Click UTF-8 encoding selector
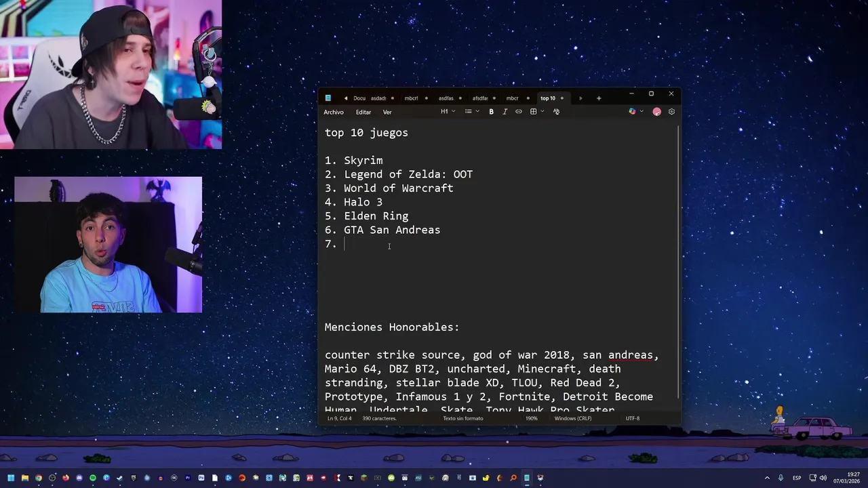This screenshot has width=868, height=488. (632, 418)
